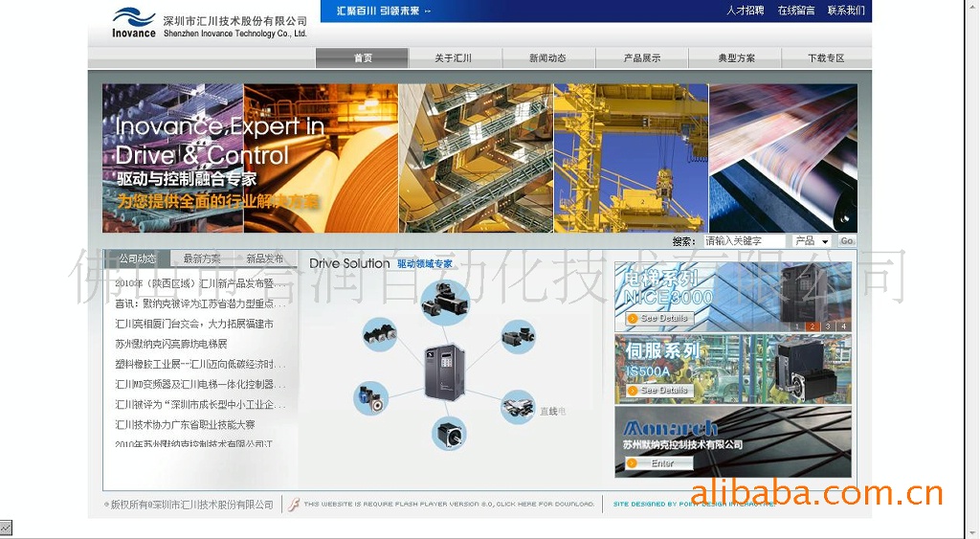The image size is (980, 539).
Task: Switch elevator banner to slide 4
Action: [843, 326]
